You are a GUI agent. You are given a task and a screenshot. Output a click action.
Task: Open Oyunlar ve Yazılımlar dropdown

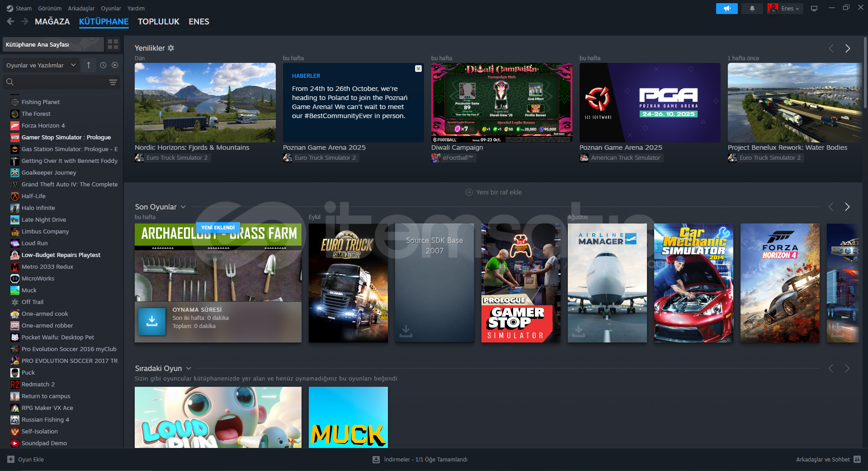41,65
